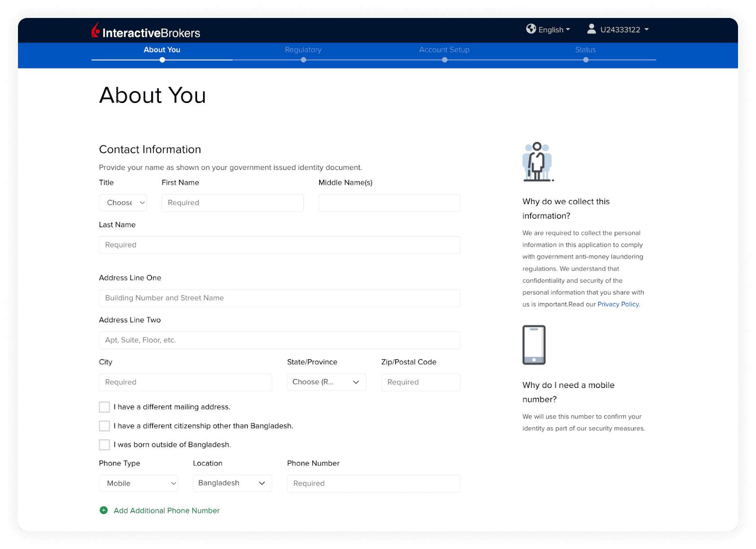Open the Privacy Policy link

point(618,304)
